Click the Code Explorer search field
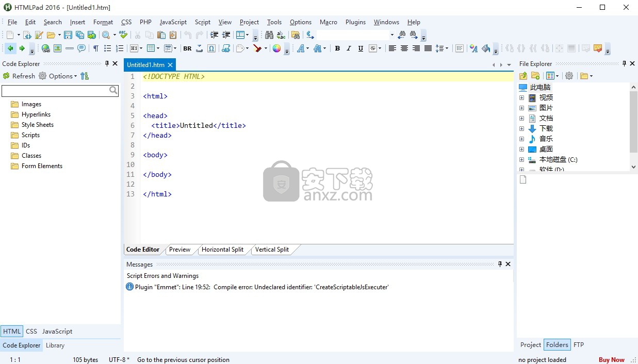Screen dimensions: 638x364 tap(60, 91)
